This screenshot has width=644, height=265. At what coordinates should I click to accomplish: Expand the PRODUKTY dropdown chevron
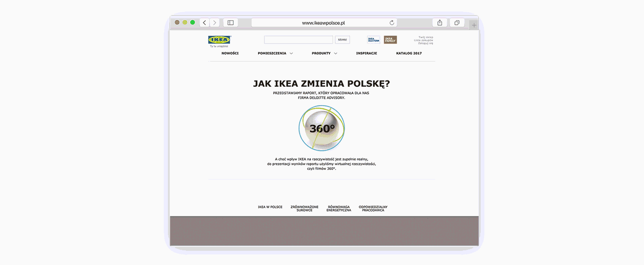pos(336,53)
